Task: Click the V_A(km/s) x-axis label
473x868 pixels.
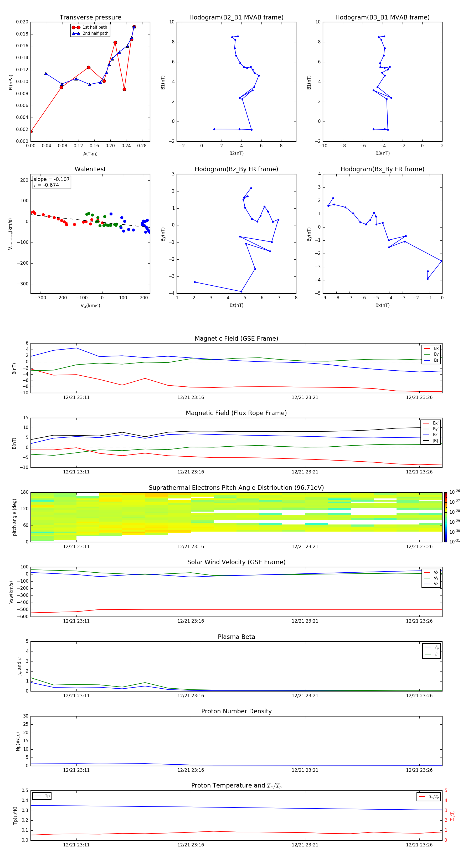Action: 90,306
